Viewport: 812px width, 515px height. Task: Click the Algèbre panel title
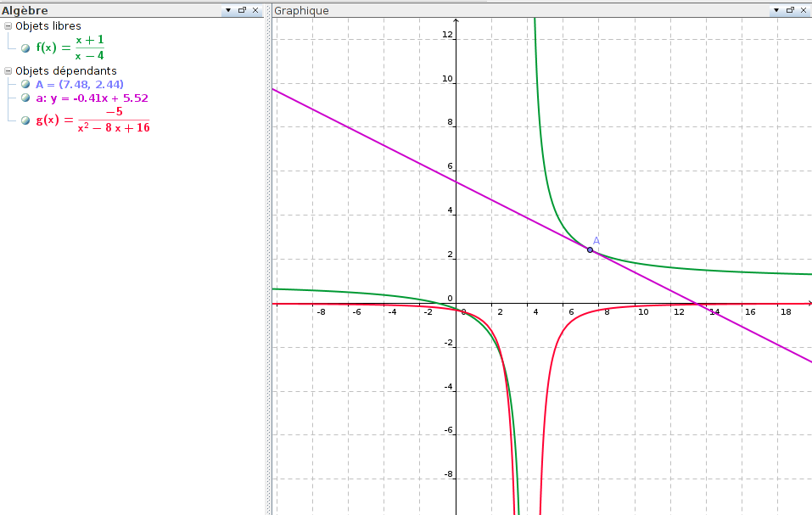coord(25,10)
